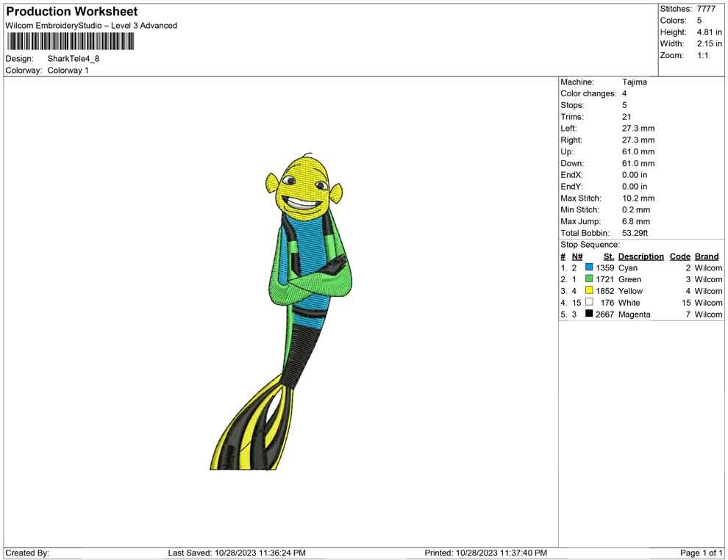
Task: Click the Height value '4.81 in'
Action: 709,32
